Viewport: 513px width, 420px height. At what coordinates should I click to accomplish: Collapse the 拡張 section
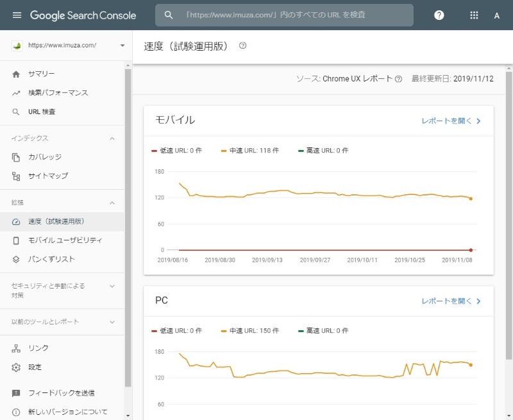click(112, 203)
